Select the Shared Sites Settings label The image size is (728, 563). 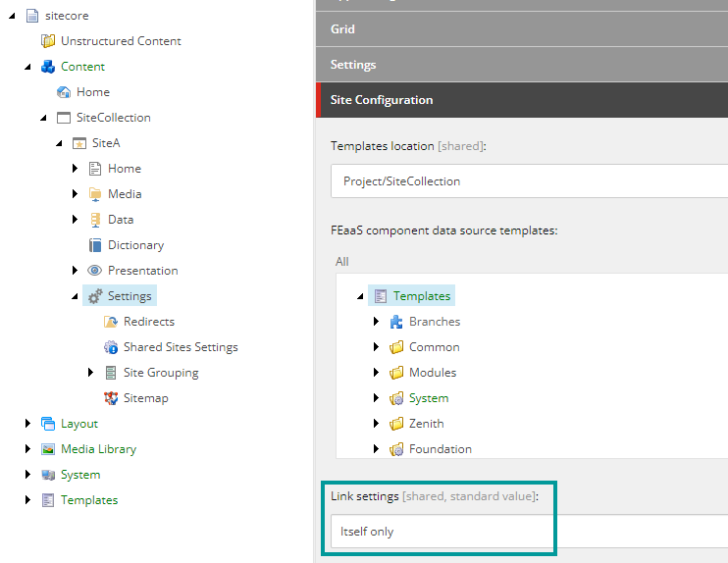click(181, 347)
